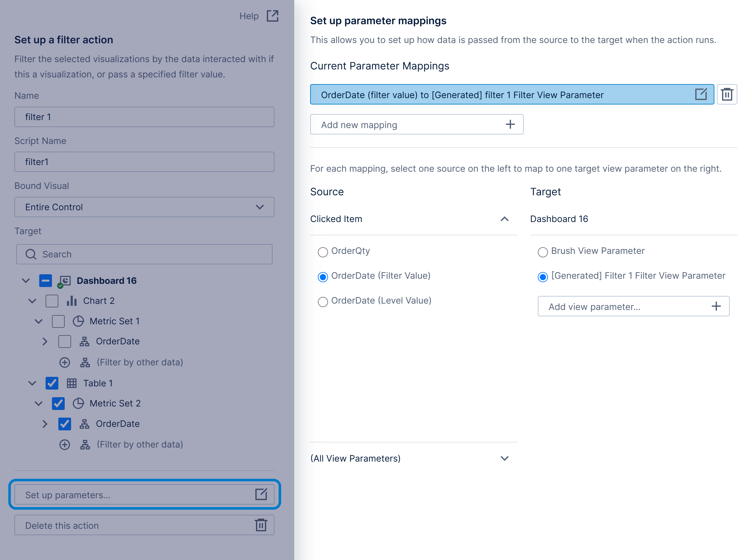Click the Add new mapping button
752x560 pixels.
tap(417, 125)
